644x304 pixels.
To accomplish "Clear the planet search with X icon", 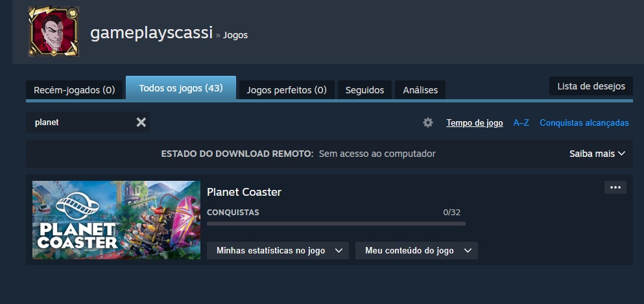I will click(x=141, y=123).
